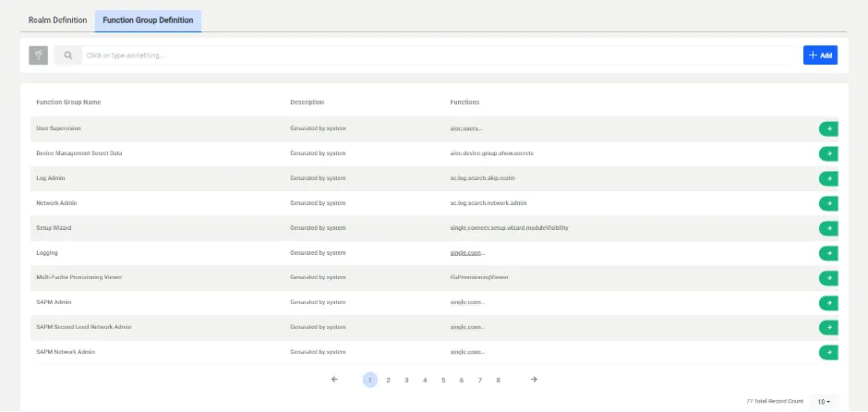Select Multi-Factor Provisioning Viewer name cell
Viewport: 868px width, 412px height.
point(79,277)
